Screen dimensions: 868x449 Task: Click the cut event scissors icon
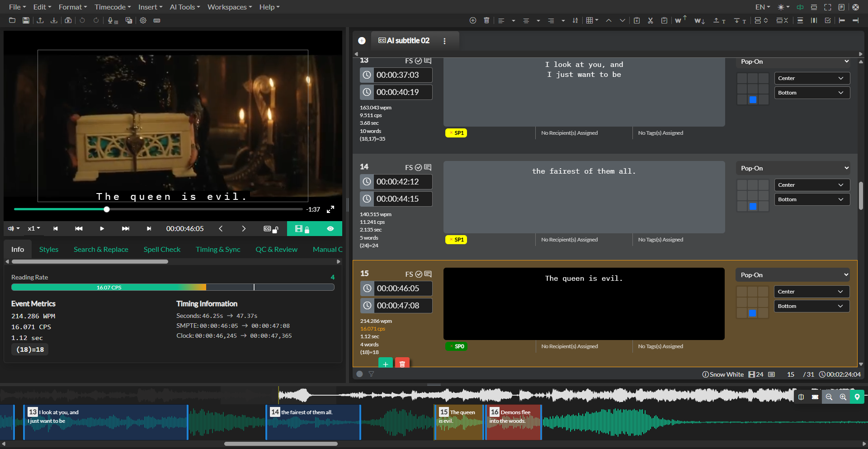pyautogui.click(x=650, y=20)
